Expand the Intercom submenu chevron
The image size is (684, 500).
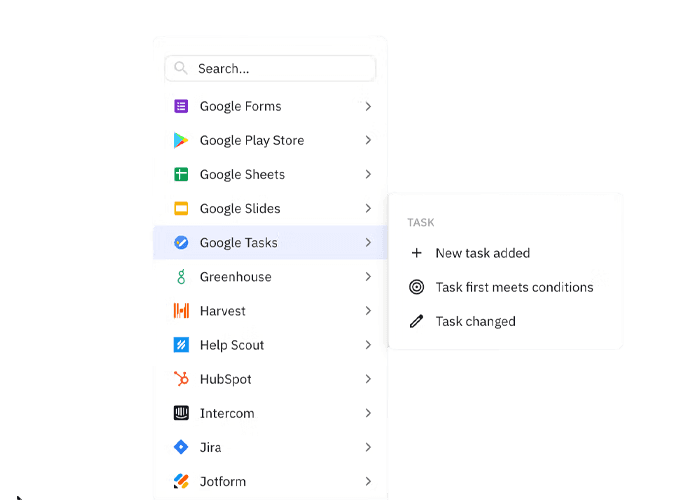pos(368,413)
